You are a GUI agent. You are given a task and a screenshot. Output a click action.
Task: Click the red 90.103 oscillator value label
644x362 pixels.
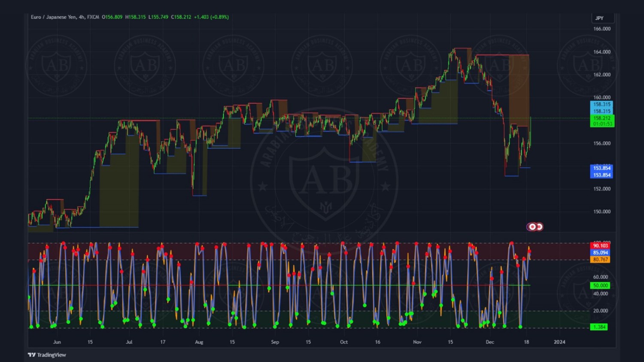[x=600, y=246]
